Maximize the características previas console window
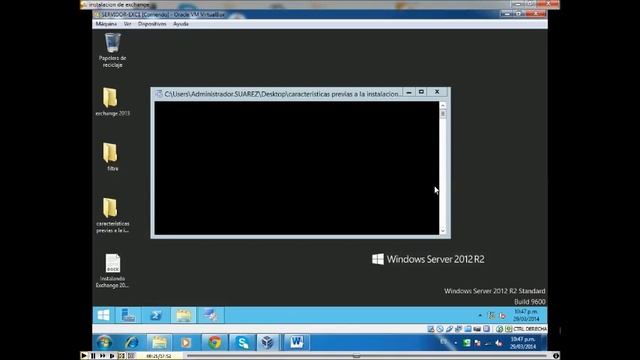 (x=421, y=92)
